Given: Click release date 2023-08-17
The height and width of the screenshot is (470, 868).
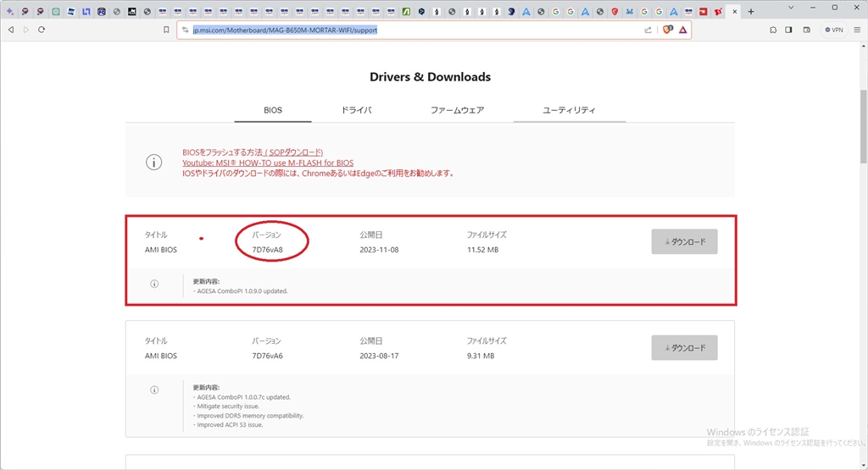Looking at the screenshot, I should (379, 356).
